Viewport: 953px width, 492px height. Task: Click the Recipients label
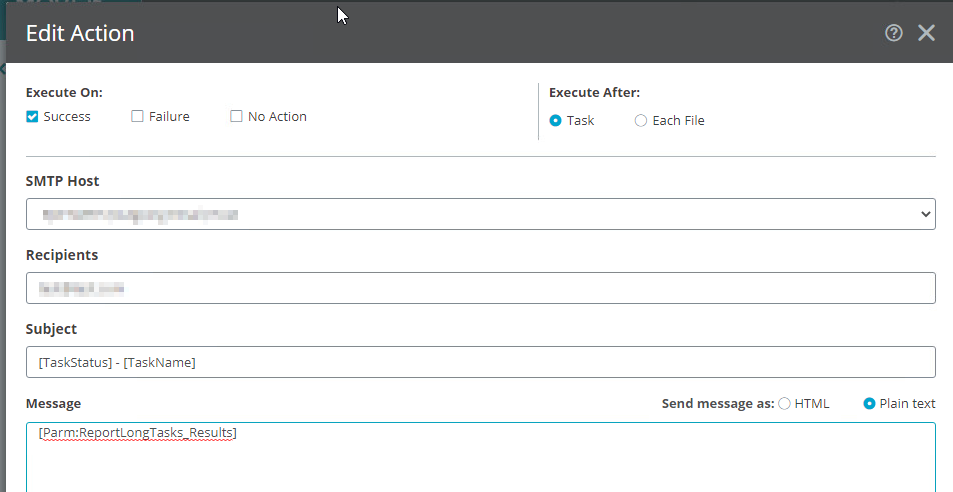coord(62,255)
